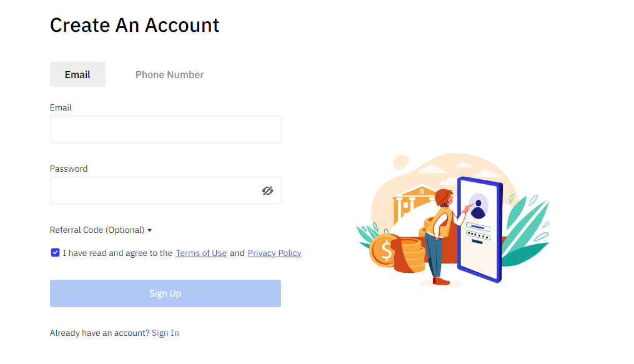Click the Referral Code (Optional) label

(97, 230)
